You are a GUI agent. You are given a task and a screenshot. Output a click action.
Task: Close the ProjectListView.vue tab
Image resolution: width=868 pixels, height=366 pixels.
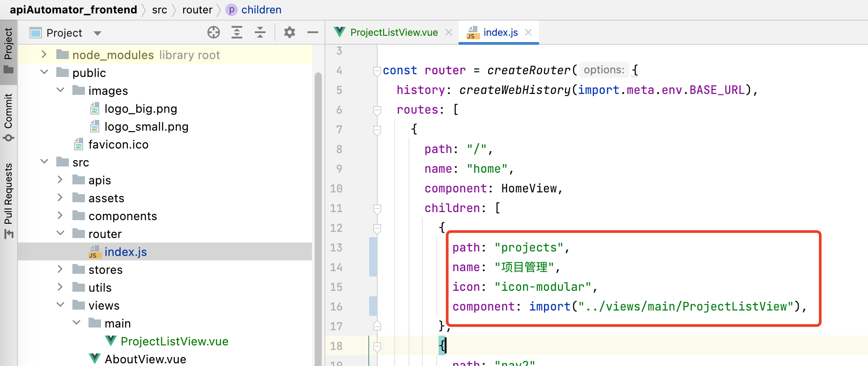pos(449,32)
